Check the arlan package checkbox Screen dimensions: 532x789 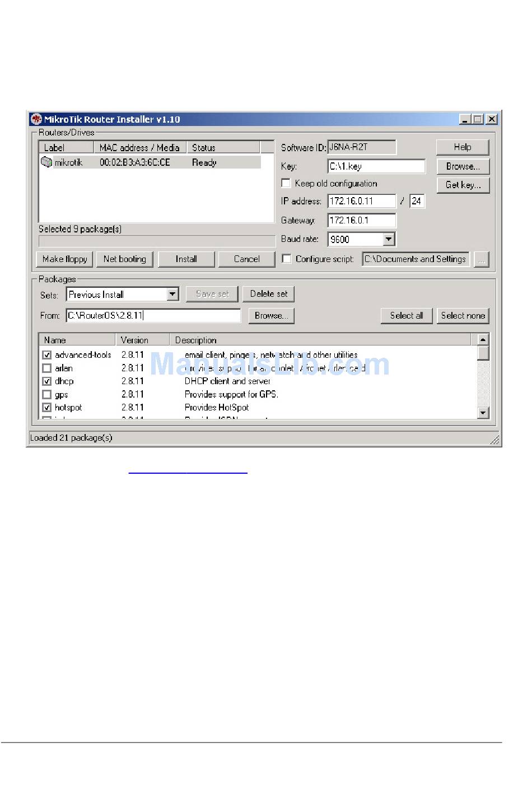pyautogui.click(x=47, y=368)
